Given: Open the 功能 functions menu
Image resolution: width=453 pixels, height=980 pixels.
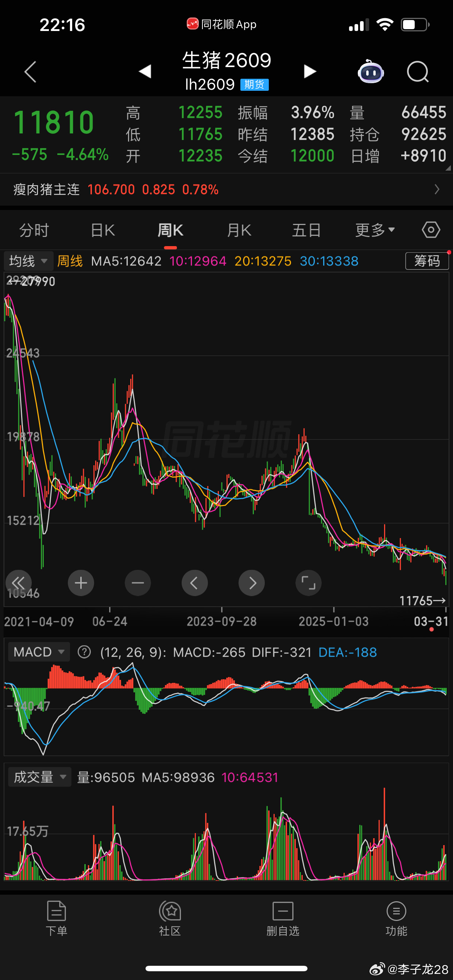Looking at the screenshot, I should point(396,919).
